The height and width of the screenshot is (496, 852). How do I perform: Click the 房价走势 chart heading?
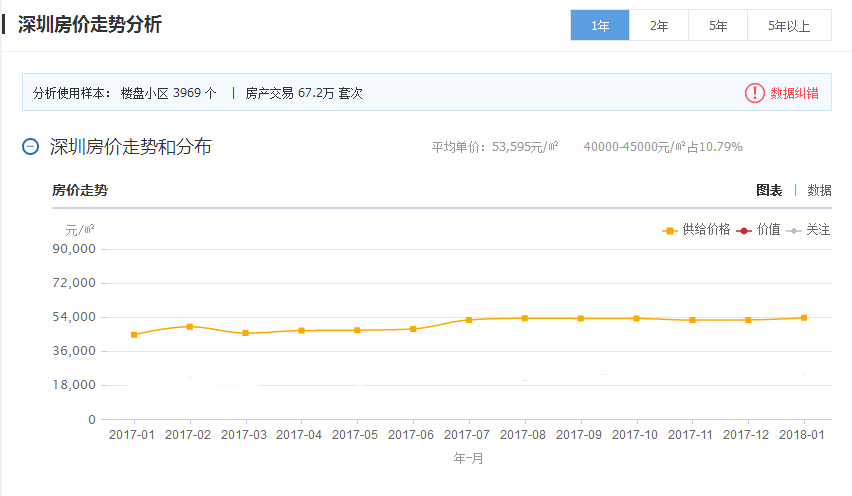tap(80, 190)
